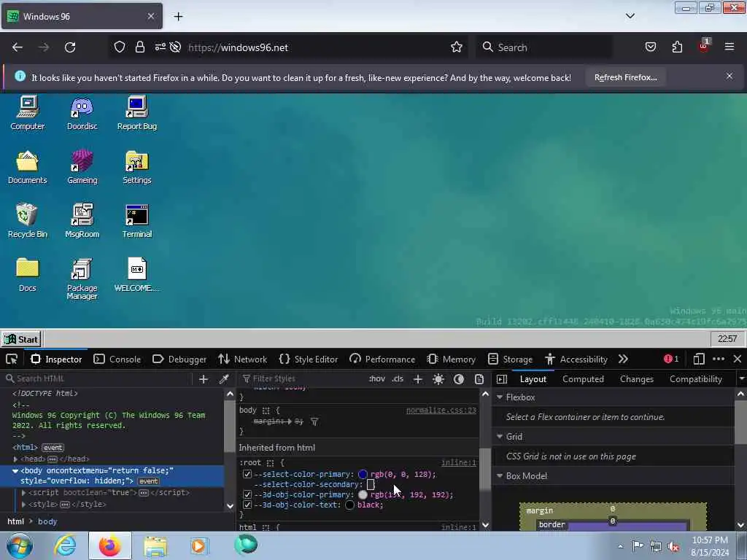Open Firefox application hamburger menu
Viewport: 747px width, 560px height.
click(x=729, y=47)
